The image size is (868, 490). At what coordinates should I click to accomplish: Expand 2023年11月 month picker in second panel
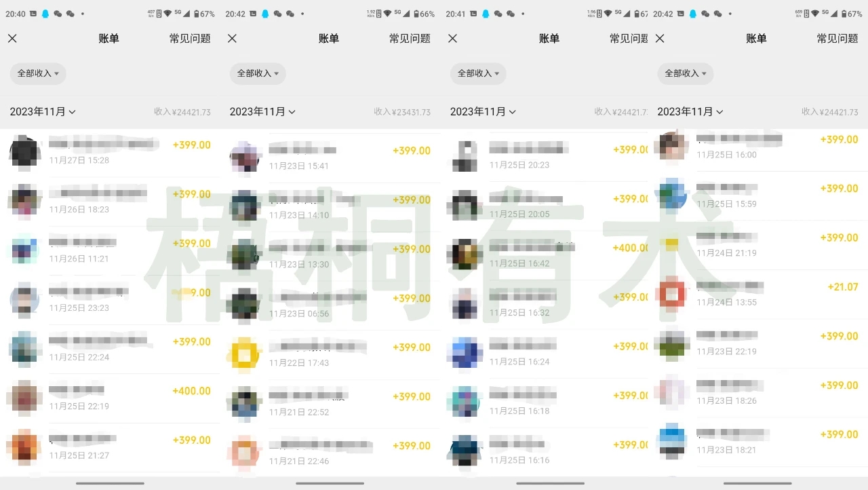[x=262, y=112]
